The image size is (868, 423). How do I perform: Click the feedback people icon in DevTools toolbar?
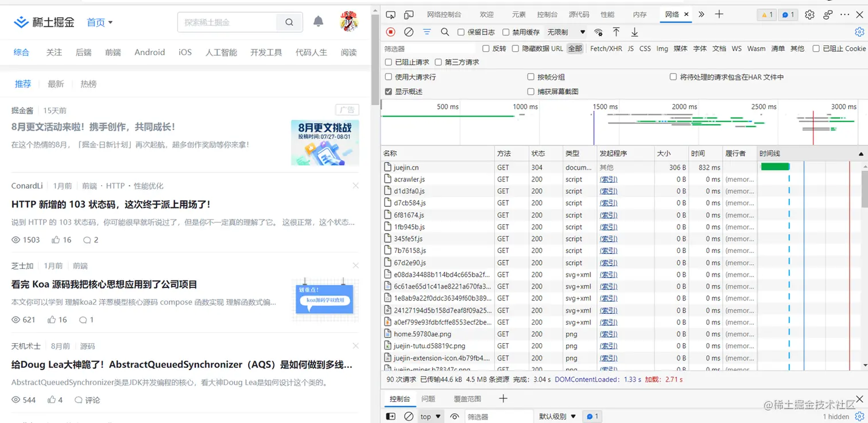[828, 15]
